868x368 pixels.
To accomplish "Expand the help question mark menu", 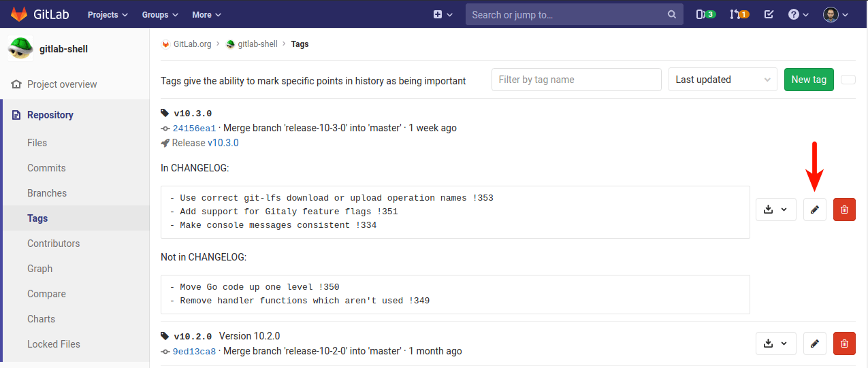I will (798, 14).
